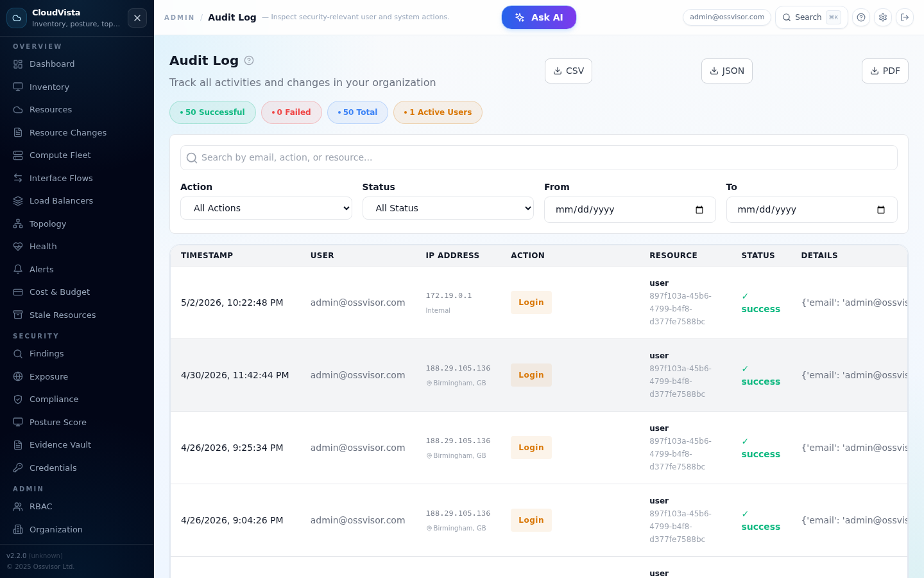This screenshot has width=924, height=578.
Task: Navigate to Compute Fleet
Action: pyautogui.click(x=77, y=155)
